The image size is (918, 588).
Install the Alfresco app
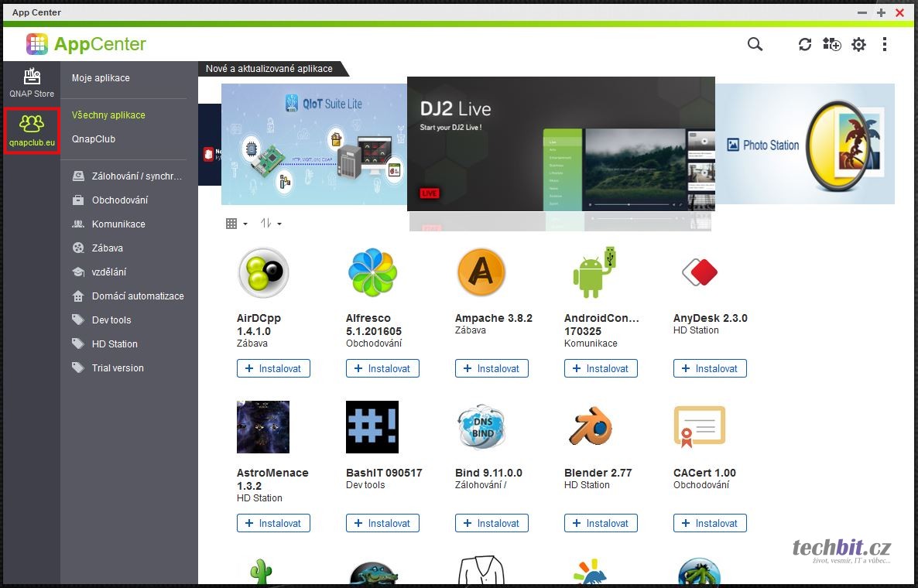pos(382,369)
